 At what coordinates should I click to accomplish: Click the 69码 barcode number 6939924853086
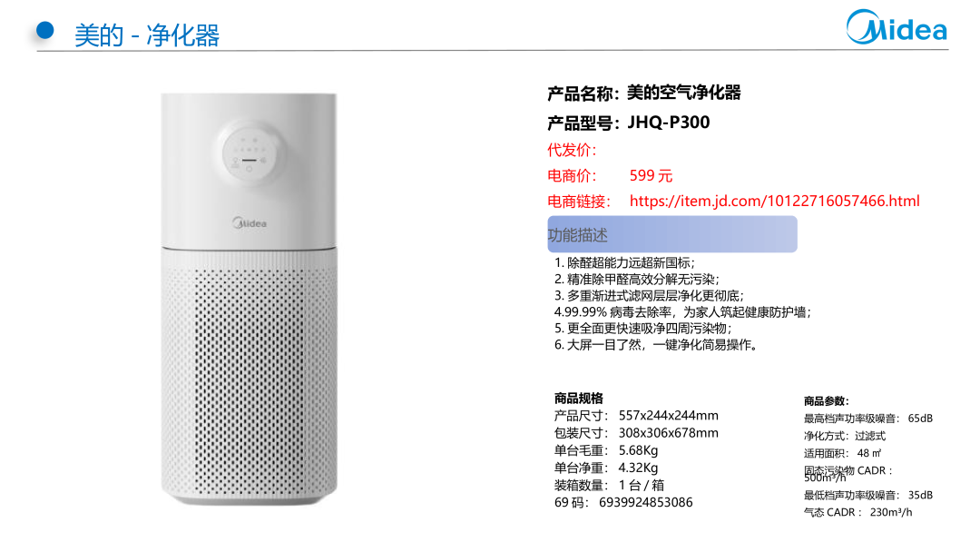[x=646, y=503]
